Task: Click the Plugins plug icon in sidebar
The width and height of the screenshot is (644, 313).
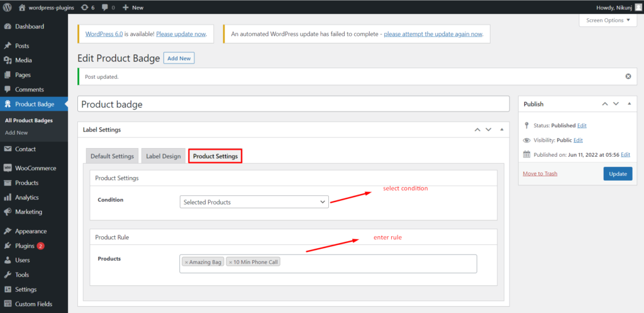Action: 8,246
